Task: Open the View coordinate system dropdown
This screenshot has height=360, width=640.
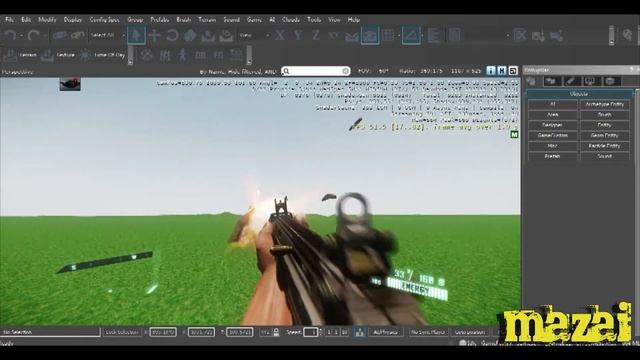Action: coord(254,36)
